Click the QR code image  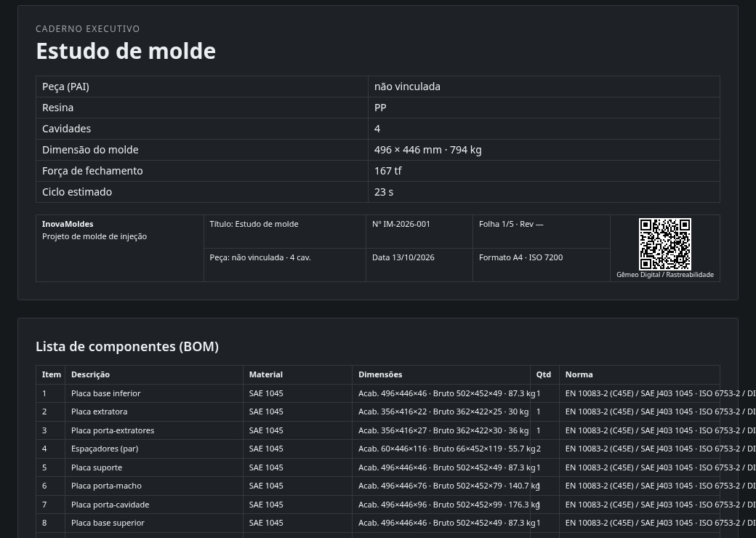coord(665,244)
